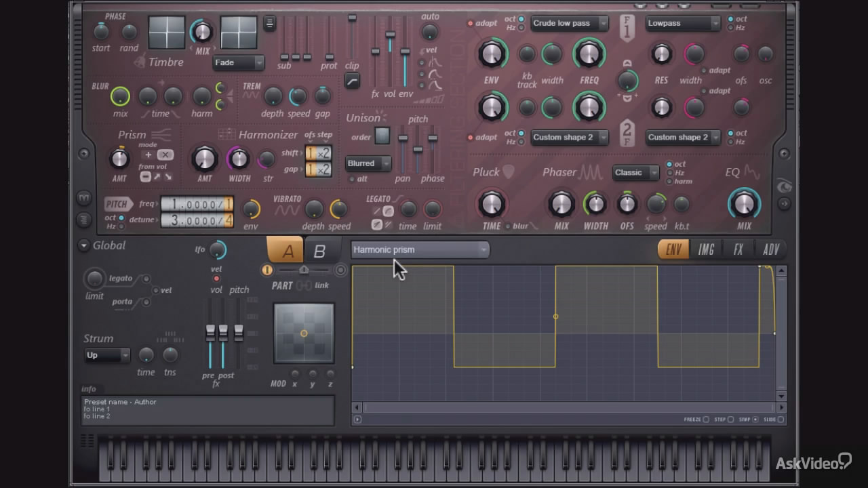Screen dimensions: 868x488
Task: Click the XY modulation pad
Action: tap(304, 333)
